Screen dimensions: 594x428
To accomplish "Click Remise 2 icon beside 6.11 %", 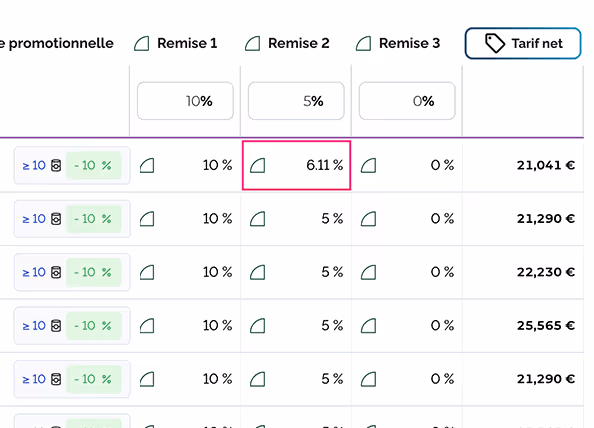I will pos(258,166).
